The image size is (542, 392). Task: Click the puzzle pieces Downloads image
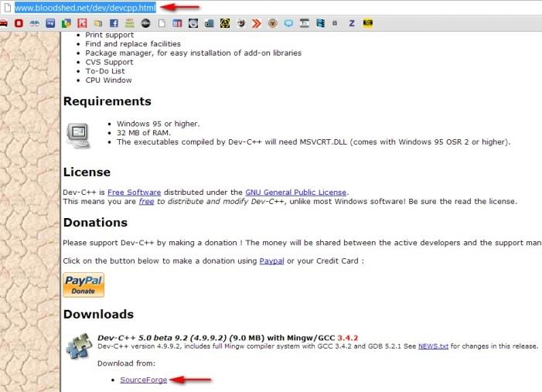[x=79, y=346]
